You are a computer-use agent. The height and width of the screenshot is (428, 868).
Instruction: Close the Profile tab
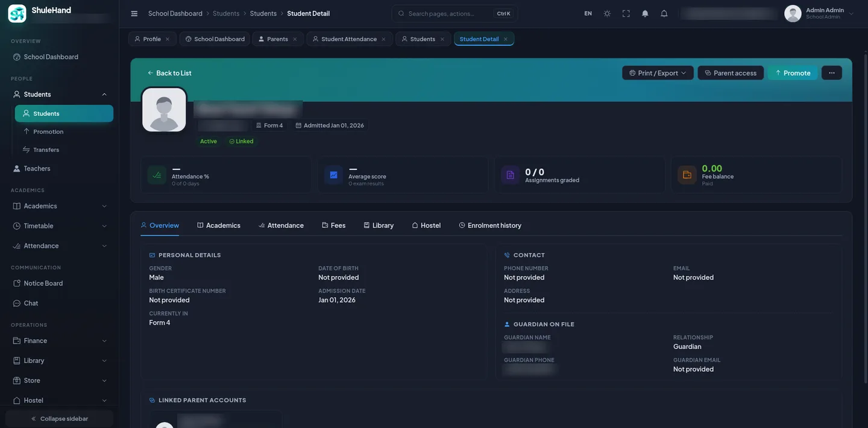(168, 39)
